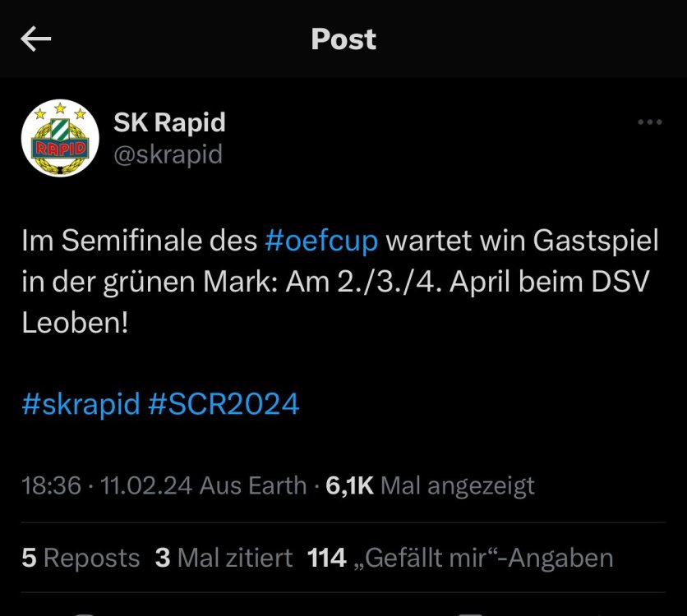
Task: Open the #skrapid hashtag
Action: pos(81,404)
